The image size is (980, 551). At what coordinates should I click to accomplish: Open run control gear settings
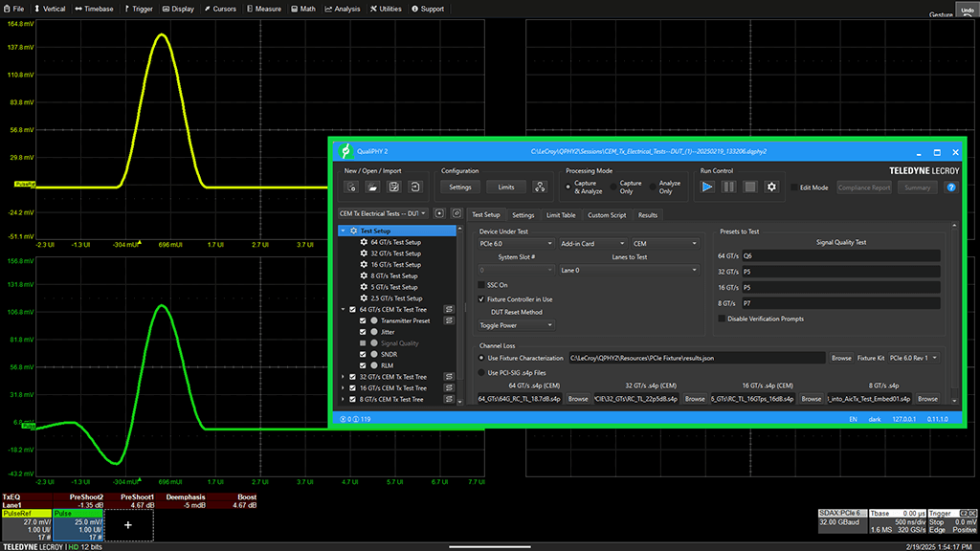(771, 187)
